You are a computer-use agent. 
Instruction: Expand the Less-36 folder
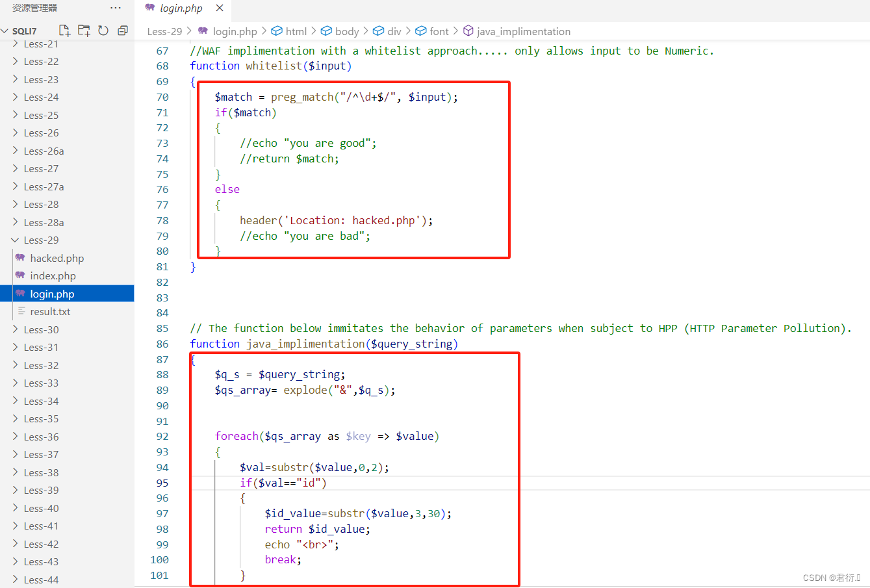[x=42, y=437]
